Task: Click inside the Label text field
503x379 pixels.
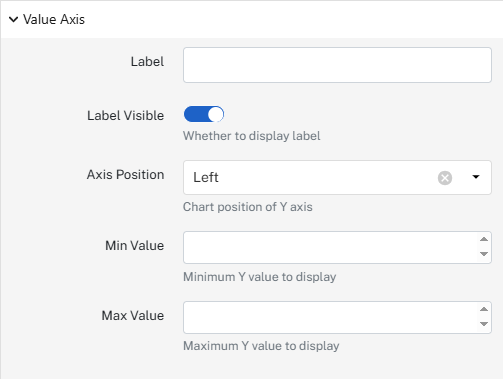Action: pos(337,65)
